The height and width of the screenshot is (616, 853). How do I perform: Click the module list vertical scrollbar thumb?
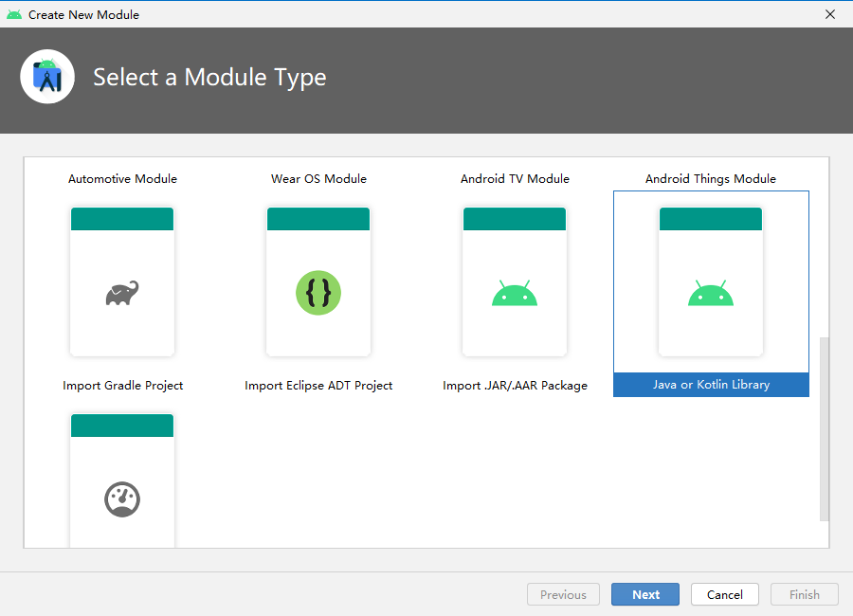tap(824, 426)
